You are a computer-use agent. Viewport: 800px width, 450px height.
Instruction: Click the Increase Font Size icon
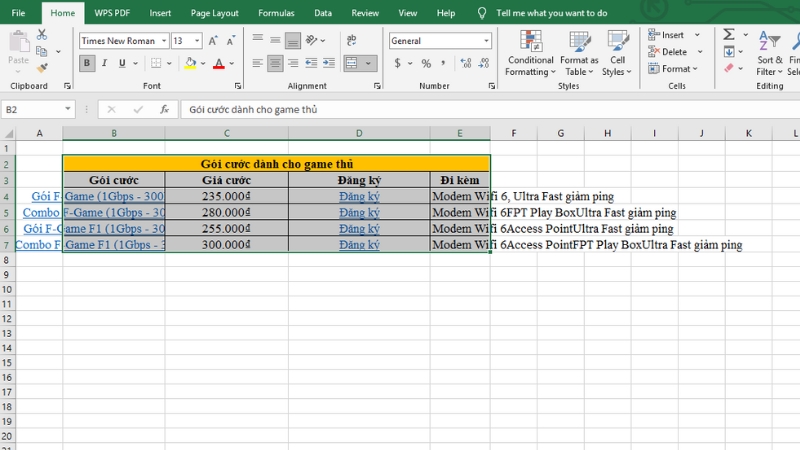(x=213, y=41)
